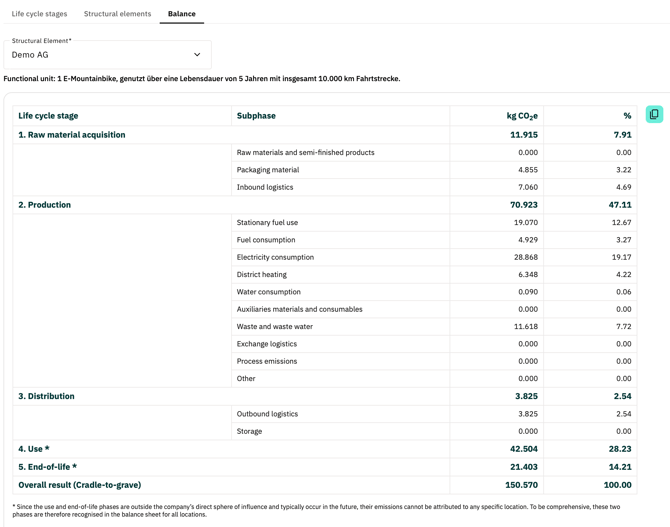
Task: Select the 2. Production stage row
Action: coord(45,205)
